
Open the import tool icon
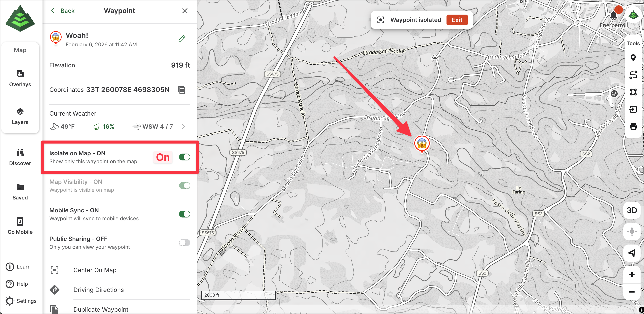point(633,109)
